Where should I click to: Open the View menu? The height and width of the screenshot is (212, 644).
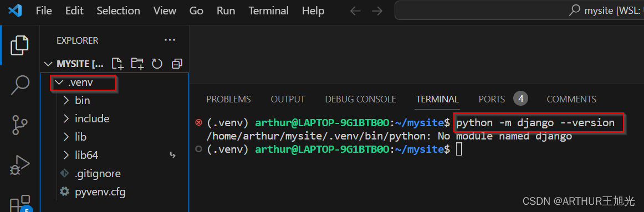(165, 11)
